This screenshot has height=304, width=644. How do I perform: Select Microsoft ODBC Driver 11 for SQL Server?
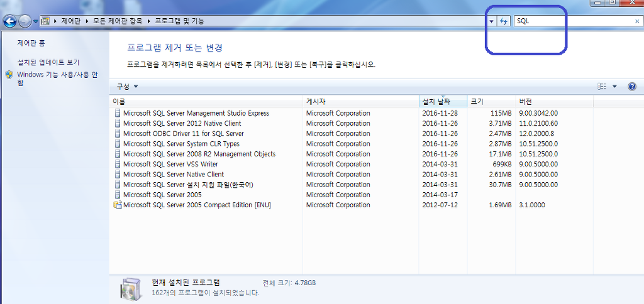(x=183, y=134)
